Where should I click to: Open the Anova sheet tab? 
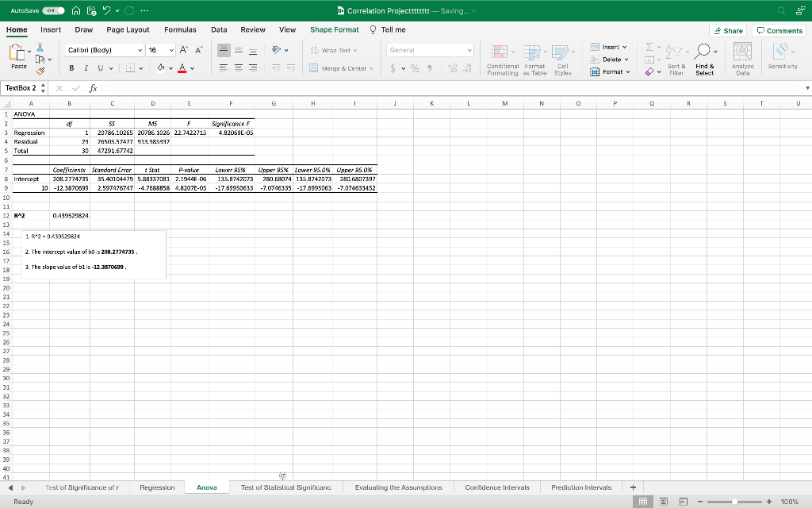coord(206,487)
